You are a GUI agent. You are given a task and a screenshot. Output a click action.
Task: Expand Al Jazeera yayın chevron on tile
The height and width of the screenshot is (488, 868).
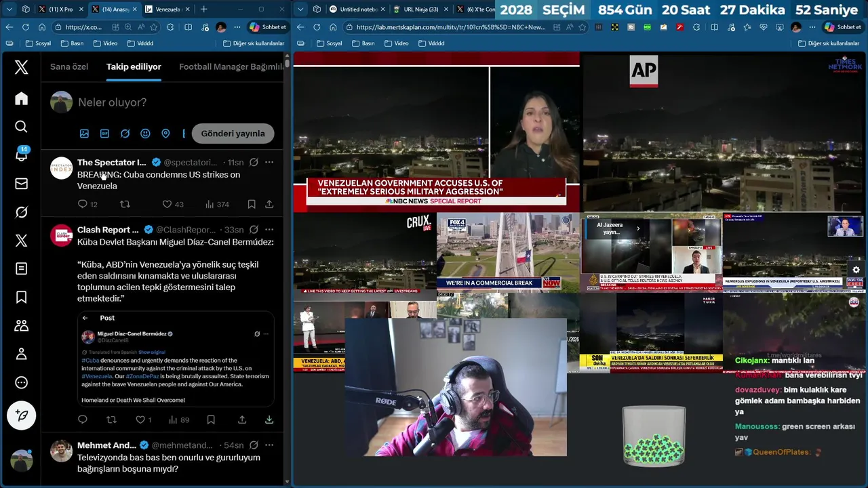point(638,228)
